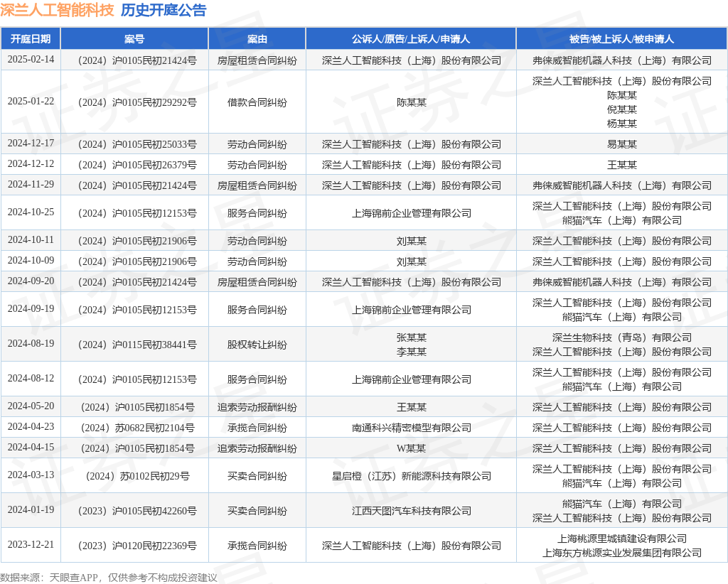728x584 pixels.
Task: Select the 开庭日期 column header
Action: click(31, 39)
